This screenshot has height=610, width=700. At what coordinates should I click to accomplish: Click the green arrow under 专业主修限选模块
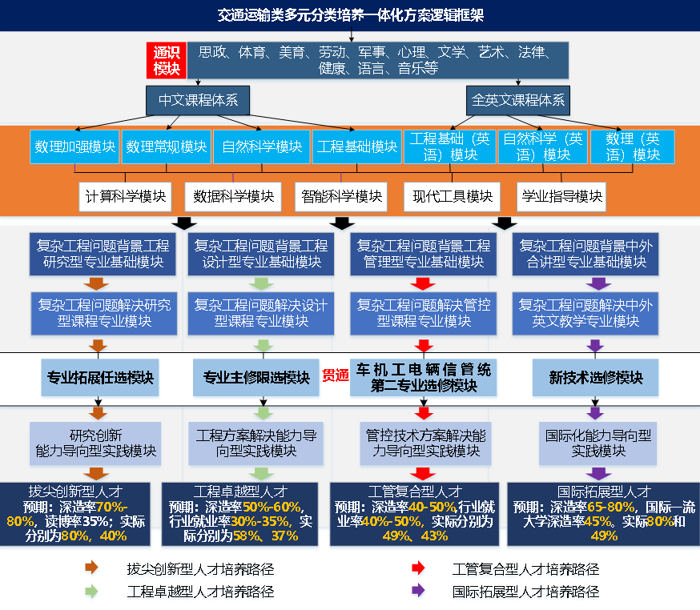(261, 412)
